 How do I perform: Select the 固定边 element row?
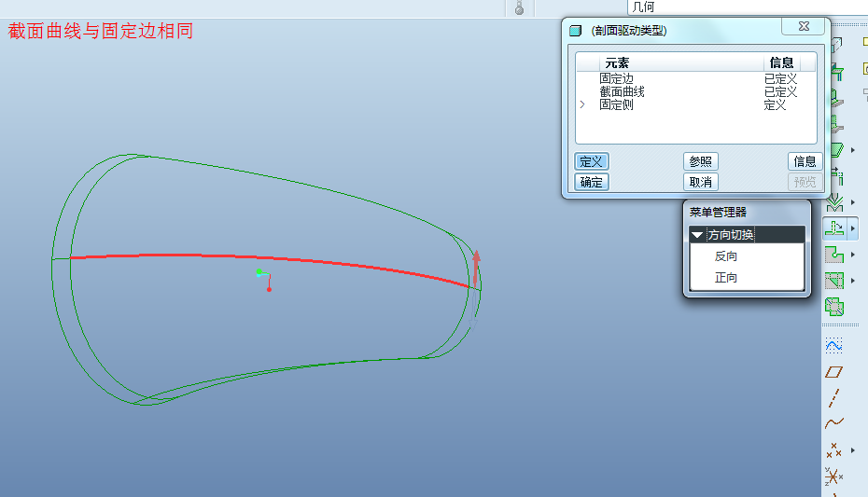696,78
